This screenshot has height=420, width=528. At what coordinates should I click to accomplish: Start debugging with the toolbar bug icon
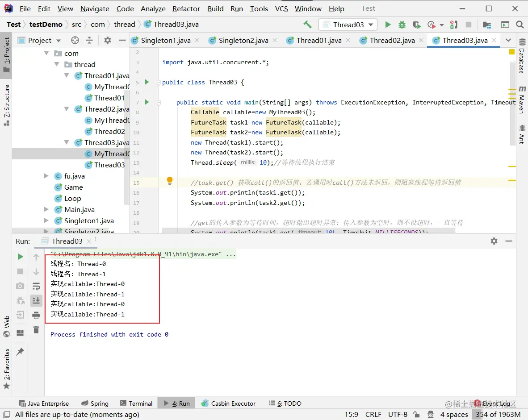coord(402,25)
